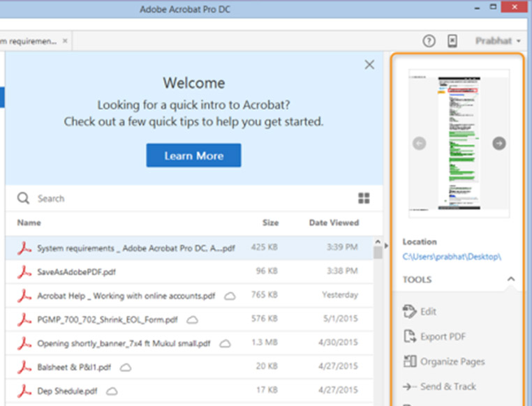
Task: Click PDF icon of Dep Shedule.pdf
Action: tap(24, 391)
